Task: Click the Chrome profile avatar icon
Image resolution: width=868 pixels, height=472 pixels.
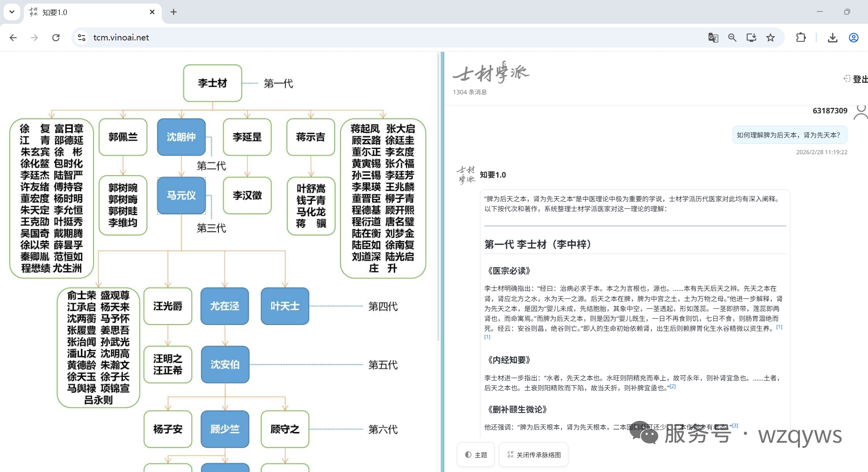Action: (853, 38)
